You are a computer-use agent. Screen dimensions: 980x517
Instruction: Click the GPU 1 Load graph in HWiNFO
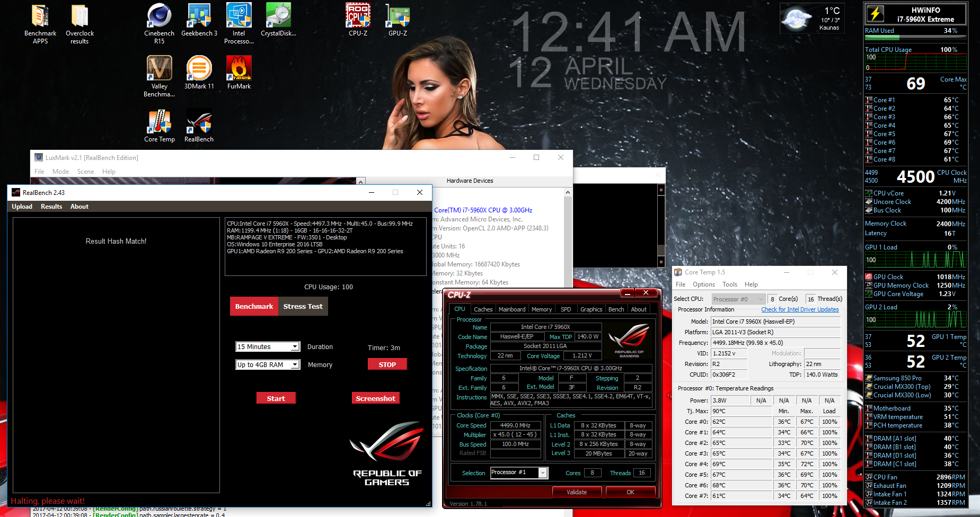(x=915, y=259)
